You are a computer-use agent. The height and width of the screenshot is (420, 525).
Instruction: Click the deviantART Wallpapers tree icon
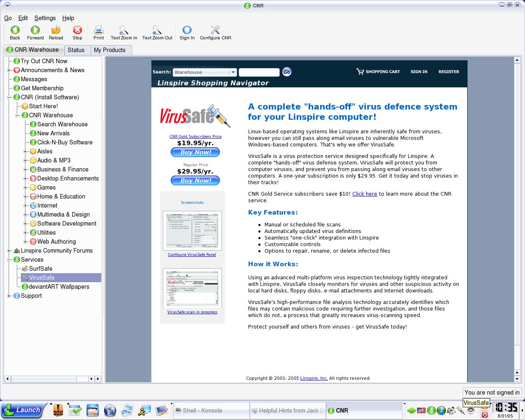[x=25, y=287]
